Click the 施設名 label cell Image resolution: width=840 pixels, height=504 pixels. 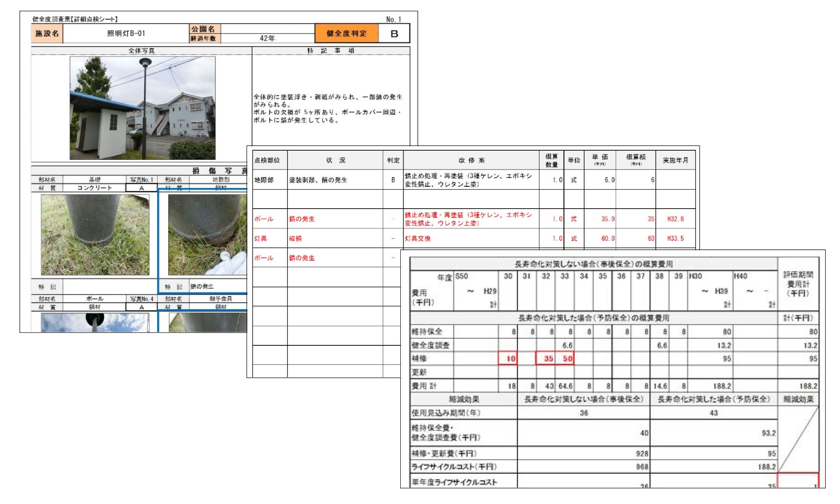[x=47, y=33]
